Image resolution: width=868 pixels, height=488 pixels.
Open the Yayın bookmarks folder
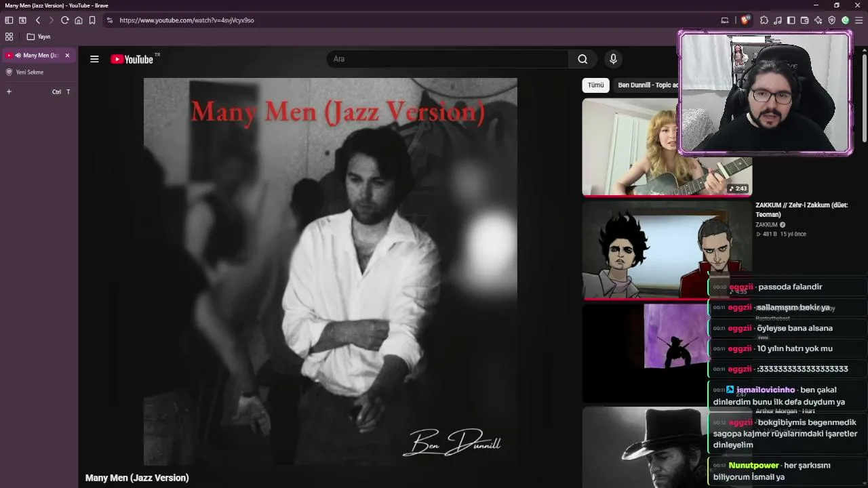(39, 37)
